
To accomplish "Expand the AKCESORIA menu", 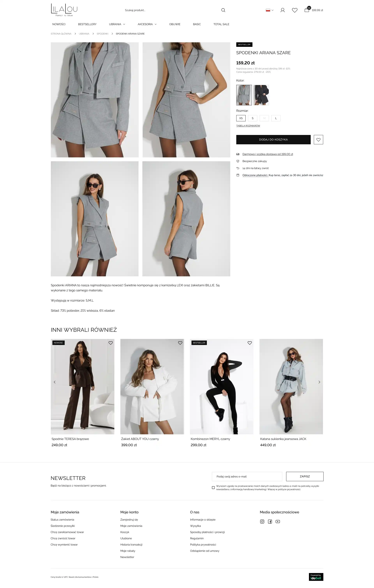I will tap(147, 24).
